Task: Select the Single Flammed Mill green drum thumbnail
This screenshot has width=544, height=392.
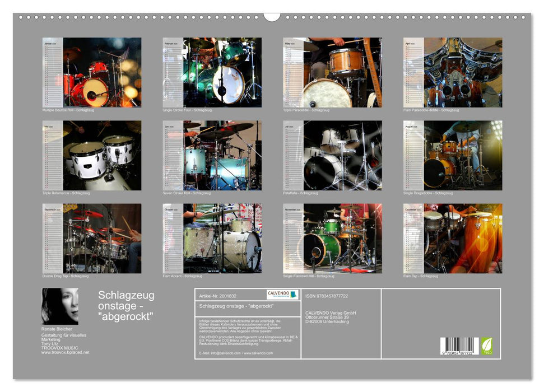Action: point(332,239)
